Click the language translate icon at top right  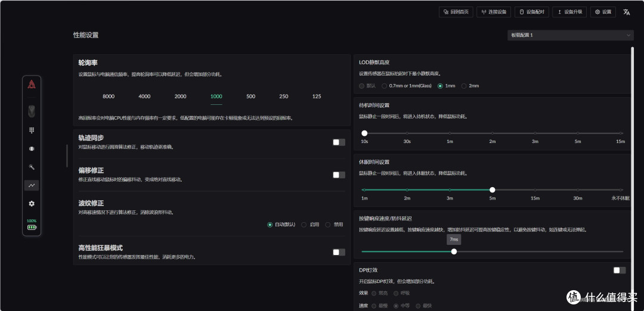pyautogui.click(x=626, y=12)
